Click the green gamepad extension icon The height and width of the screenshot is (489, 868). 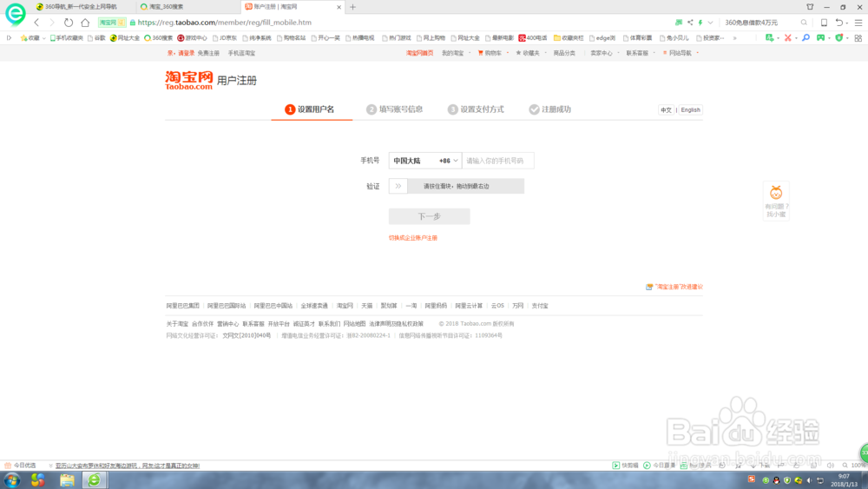click(x=821, y=37)
